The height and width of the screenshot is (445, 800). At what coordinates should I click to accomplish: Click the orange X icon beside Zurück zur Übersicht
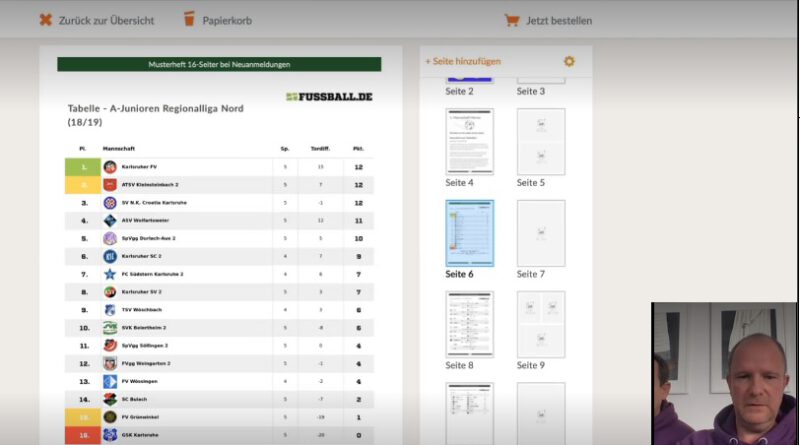click(45, 20)
